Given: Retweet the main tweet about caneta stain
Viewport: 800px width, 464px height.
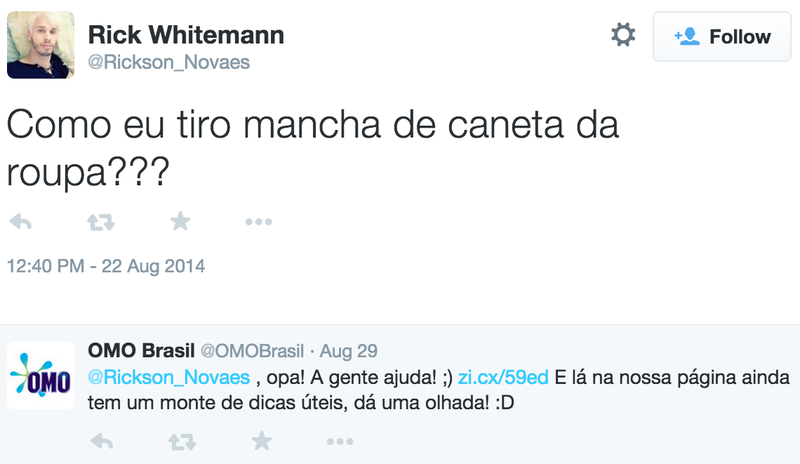Looking at the screenshot, I should 100,222.
